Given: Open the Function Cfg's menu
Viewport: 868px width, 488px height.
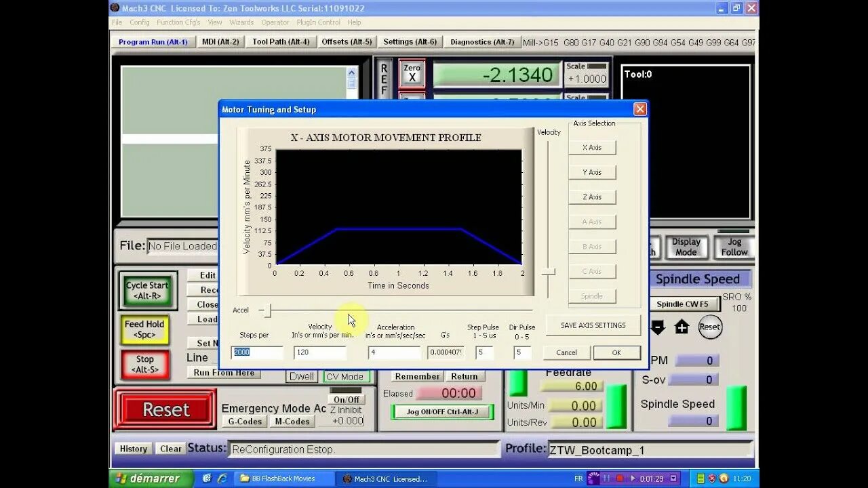Looking at the screenshot, I should (178, 22).
